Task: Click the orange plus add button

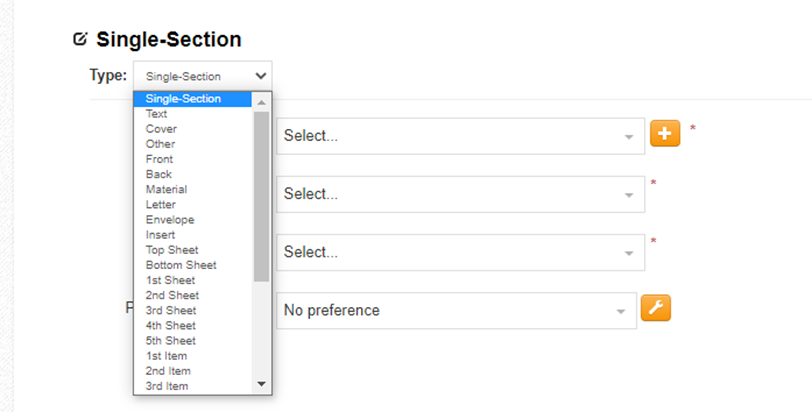Action: click(665, 133)
